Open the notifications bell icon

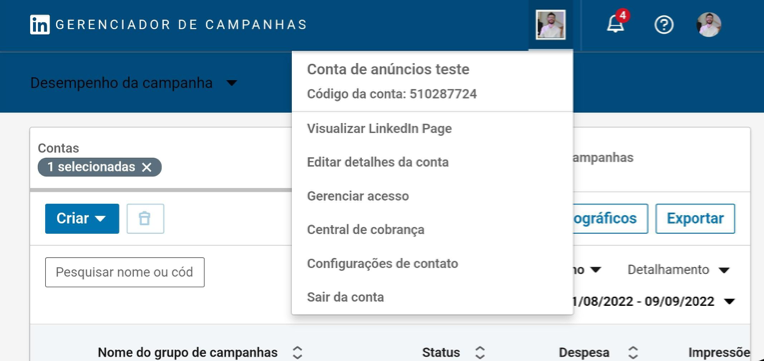click(x=615, y=23)
